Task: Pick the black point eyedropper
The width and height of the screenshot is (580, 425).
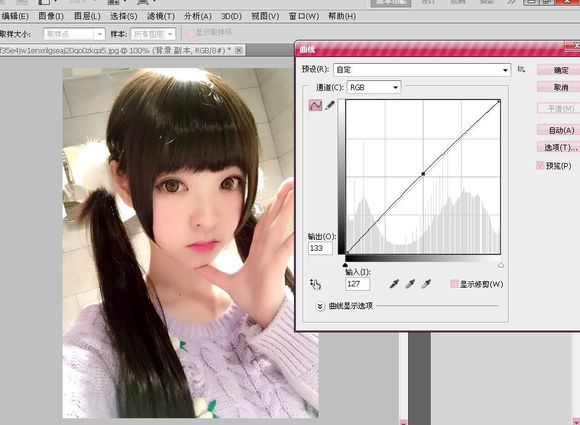Action: (x=394, y=284)
